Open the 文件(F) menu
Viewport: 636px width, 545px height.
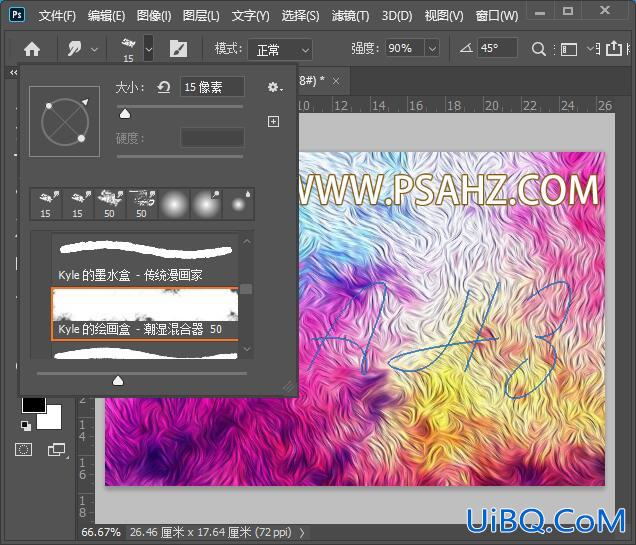57,16
